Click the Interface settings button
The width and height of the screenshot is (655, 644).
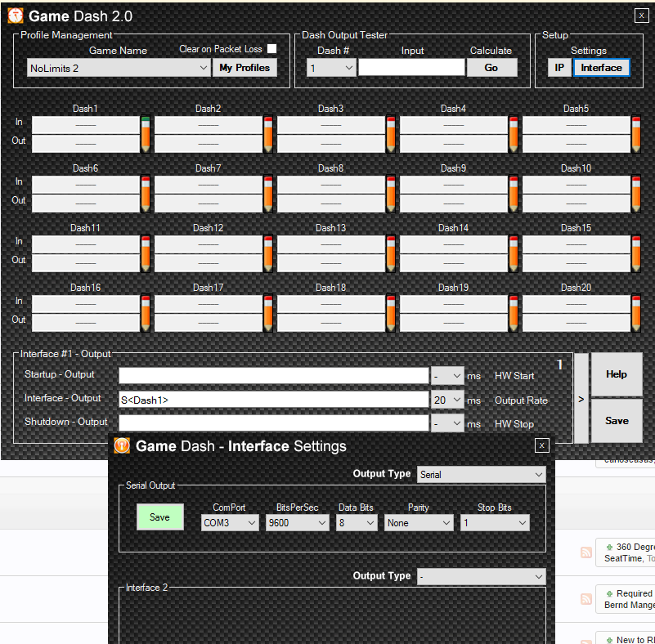602,68
